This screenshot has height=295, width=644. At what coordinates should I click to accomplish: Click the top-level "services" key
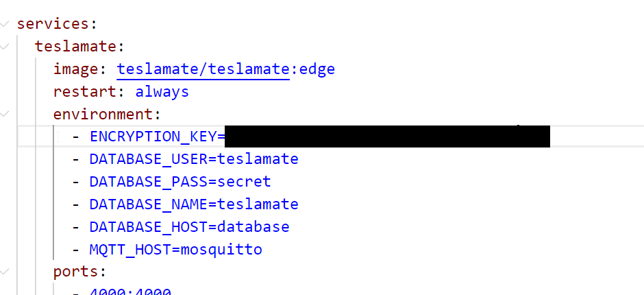[x=51, y=24]
